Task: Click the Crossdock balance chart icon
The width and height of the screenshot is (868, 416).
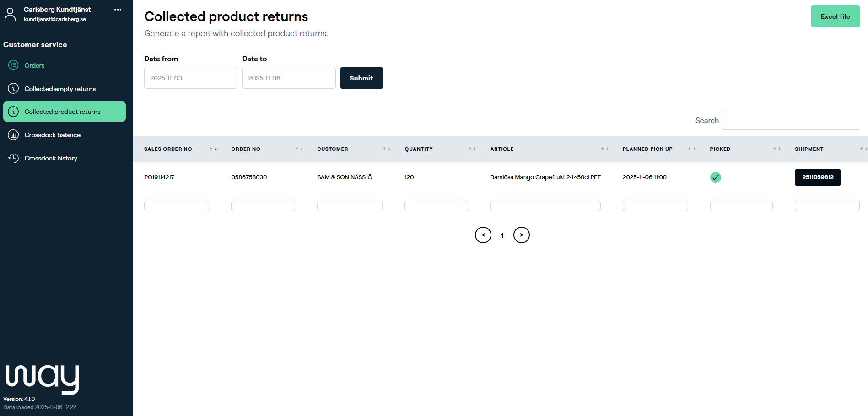Action: pos(13,135)
